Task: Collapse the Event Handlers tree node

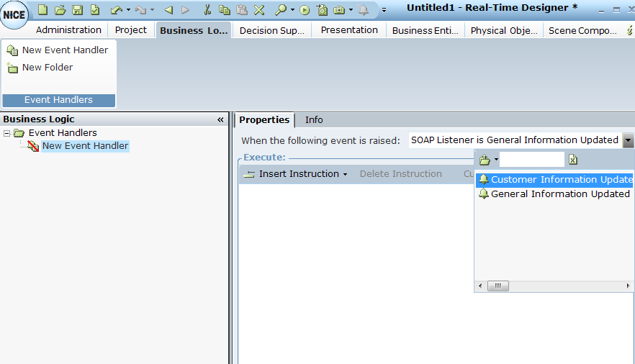Action: pyautogui.click(x=7, y=133)
